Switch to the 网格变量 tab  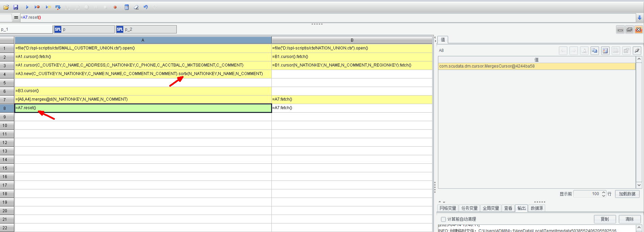click(x=448, y=208)
